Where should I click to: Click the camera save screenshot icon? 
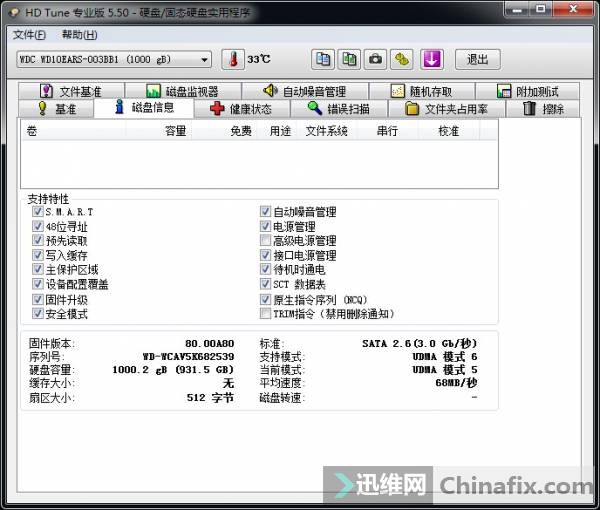(375, 59)
